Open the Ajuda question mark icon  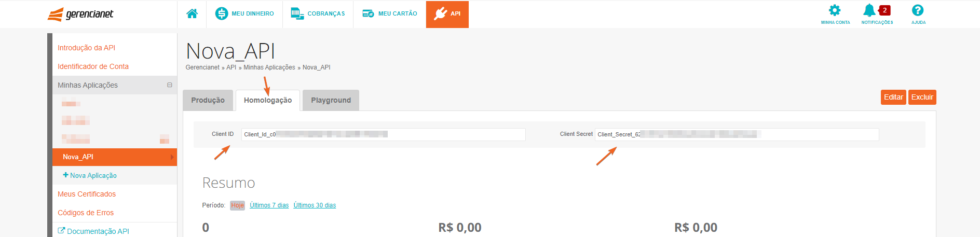pyautogui.click(x=918, y=10)
